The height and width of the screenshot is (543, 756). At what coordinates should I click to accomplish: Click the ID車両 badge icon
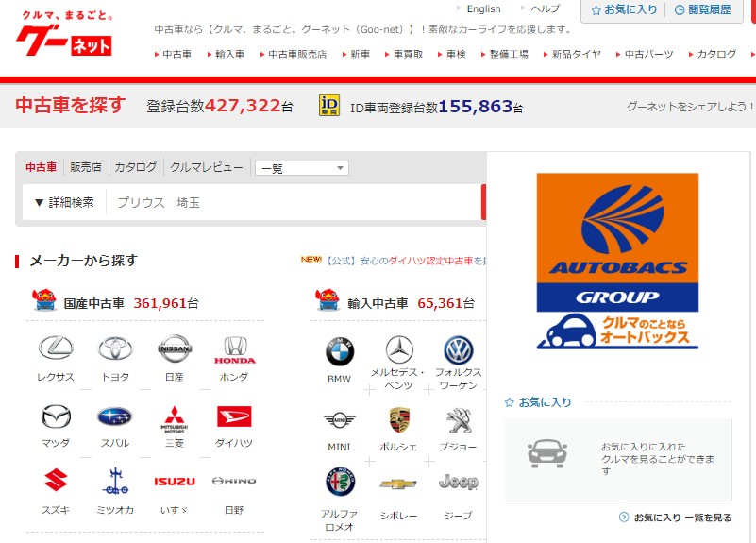(329, 106)
